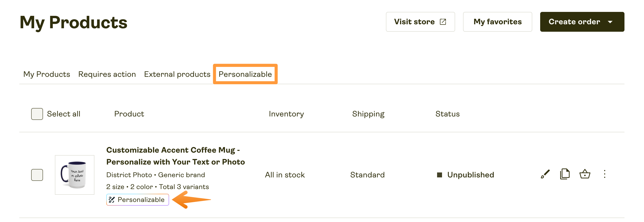Click the Personalizable badge below the product
The height and width of the screenshot is (222, 644).
(137, 200)
